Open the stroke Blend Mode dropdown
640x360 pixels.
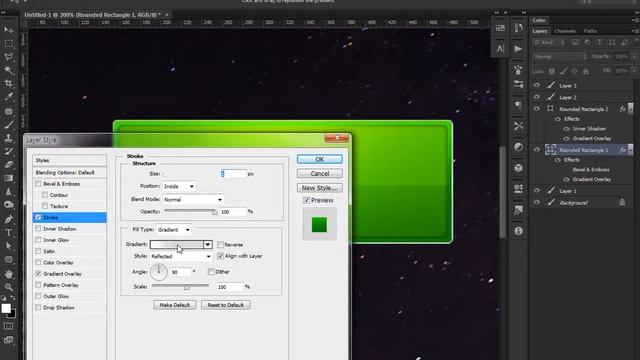[x=193, y=200]
